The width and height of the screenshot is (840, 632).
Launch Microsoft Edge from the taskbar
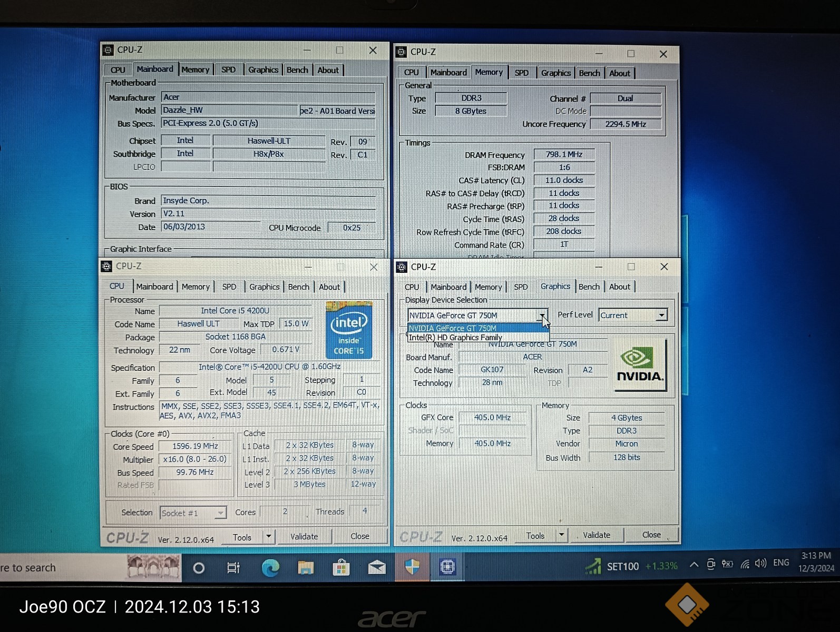tap(270, 568)
